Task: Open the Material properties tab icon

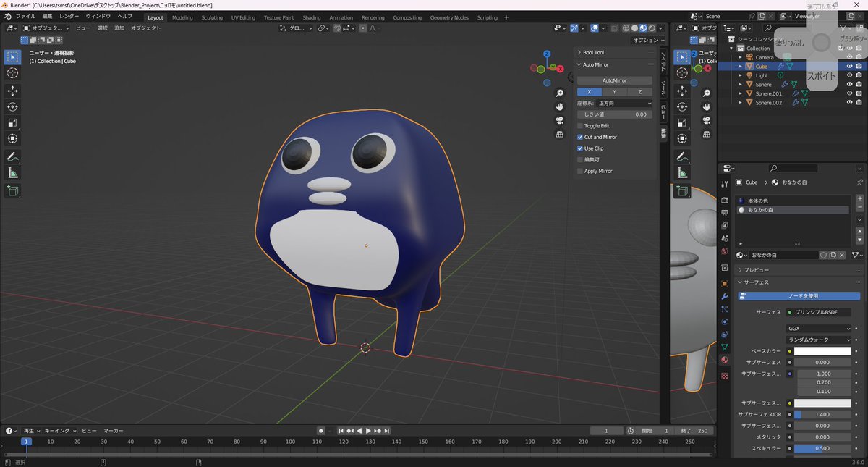Action: [725, 360]
